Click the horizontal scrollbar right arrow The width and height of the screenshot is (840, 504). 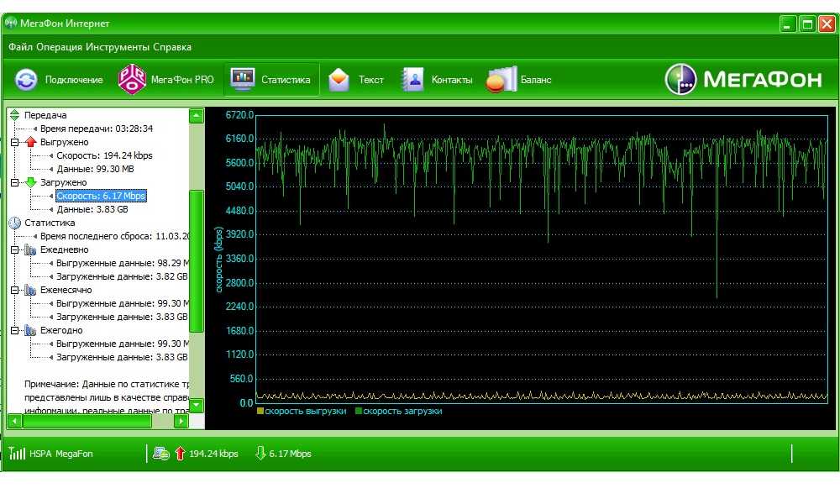[x=181, y=421]
